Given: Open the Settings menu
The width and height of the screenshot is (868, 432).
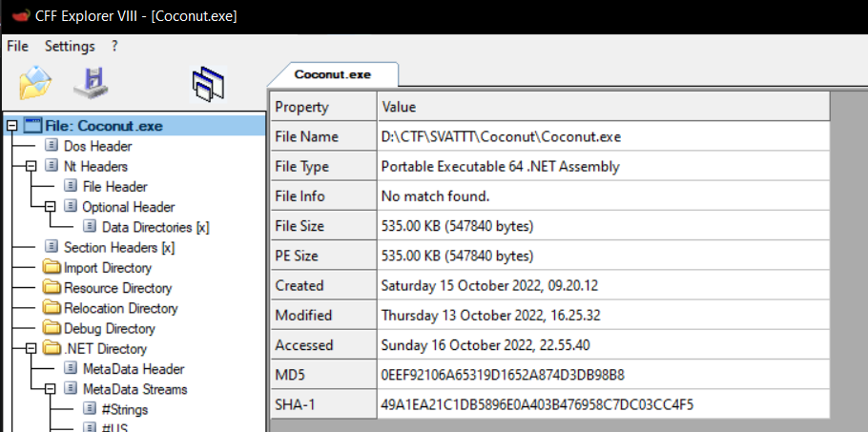Looking at the screenshot, I should pyautogui.click(x=70, y=47).
